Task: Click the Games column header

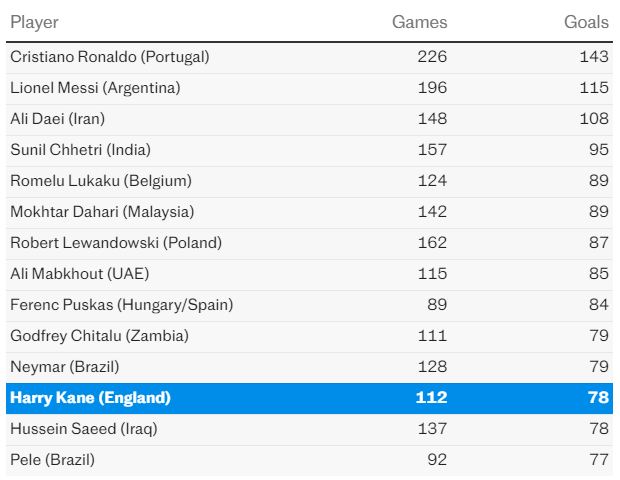Action: coord(419,22)
